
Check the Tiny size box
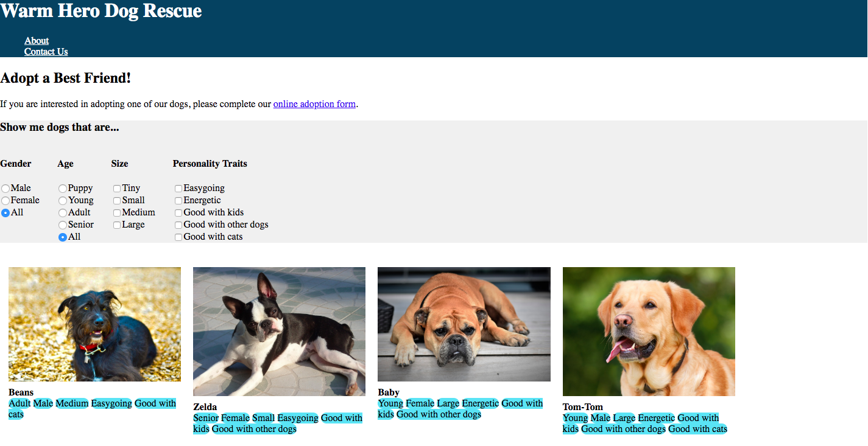coord(117,189)
